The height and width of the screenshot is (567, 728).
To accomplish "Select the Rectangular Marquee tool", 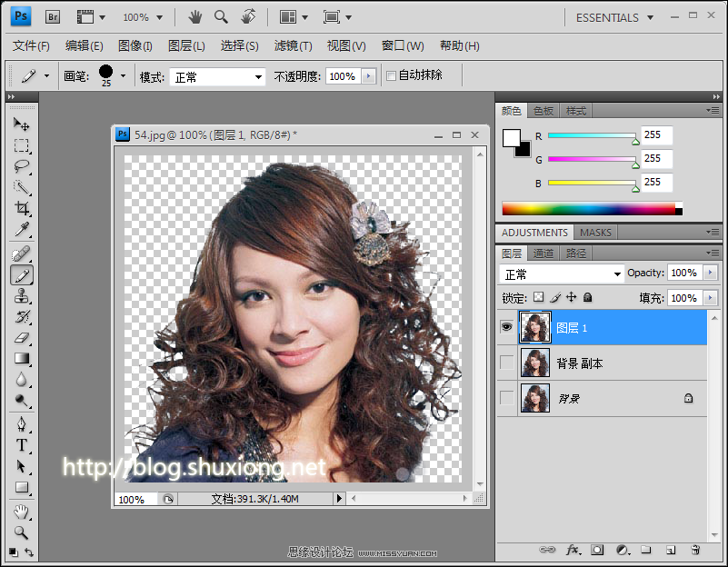I will click(x=21, y=145).
